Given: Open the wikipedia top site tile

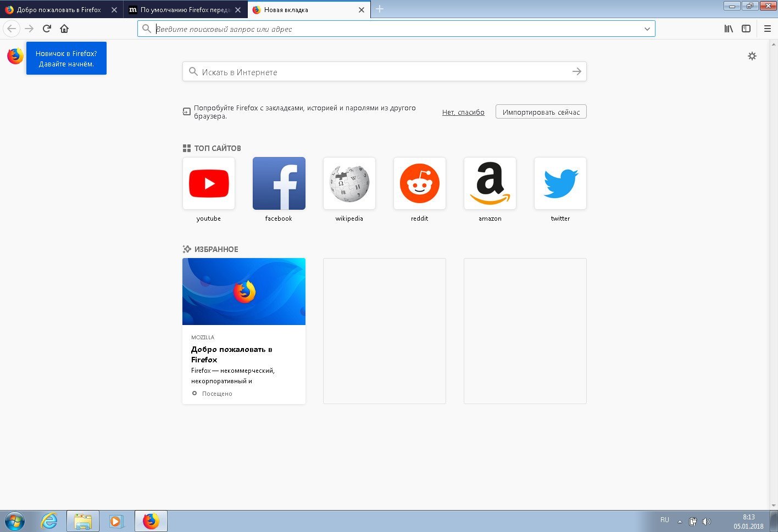Looking at the screenshot, I should point(349,183).
